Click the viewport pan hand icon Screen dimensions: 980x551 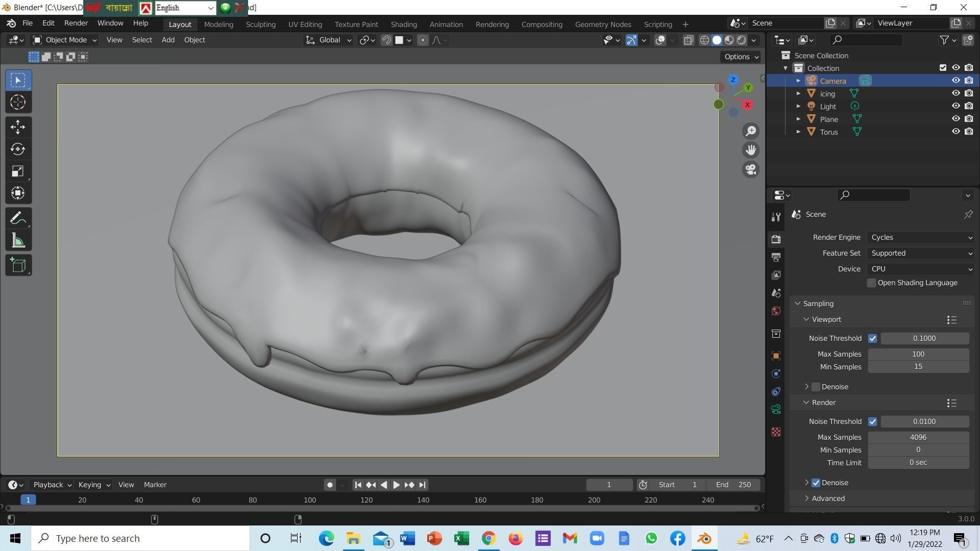(x=751, y=150)
